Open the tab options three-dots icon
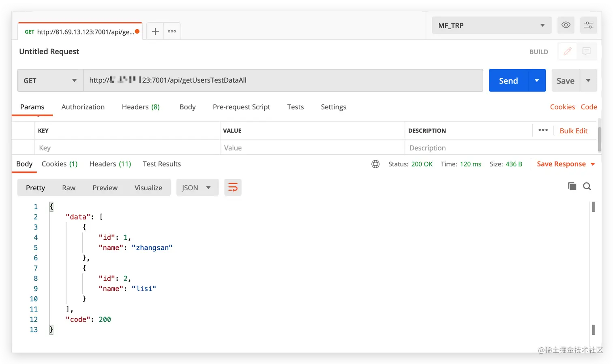The width and height of the screenshot is (613, 364). click(172, 31)
